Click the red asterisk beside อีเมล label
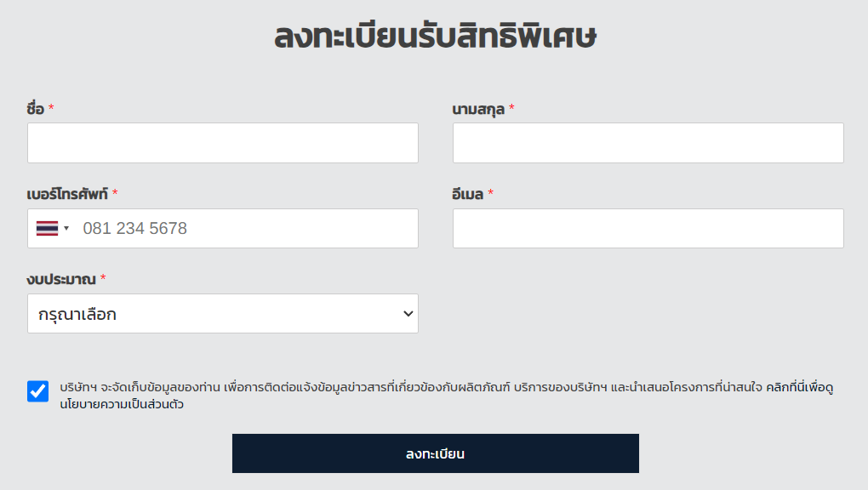The width and height of the screenshot is (868, 490). [490, 192]
